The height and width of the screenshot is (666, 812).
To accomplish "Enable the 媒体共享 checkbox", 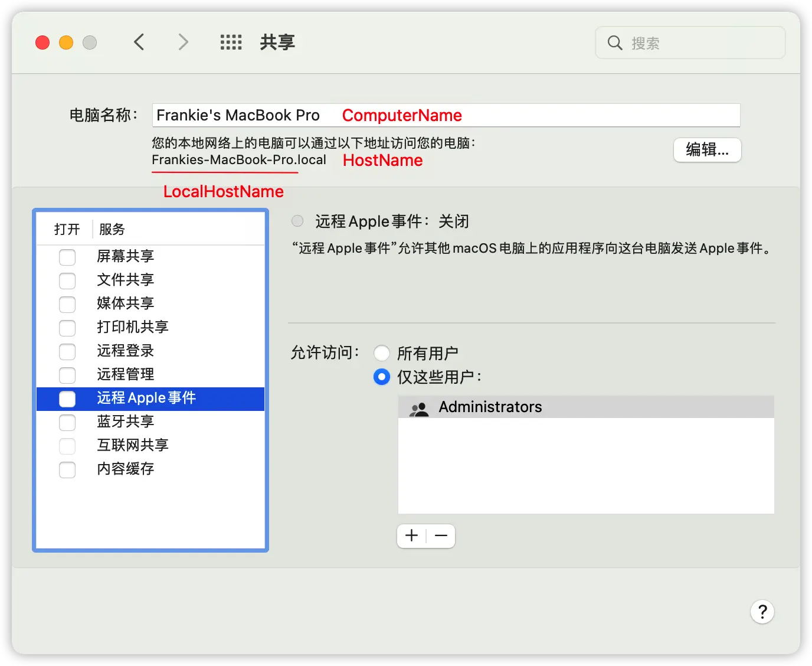I will 67,304.
